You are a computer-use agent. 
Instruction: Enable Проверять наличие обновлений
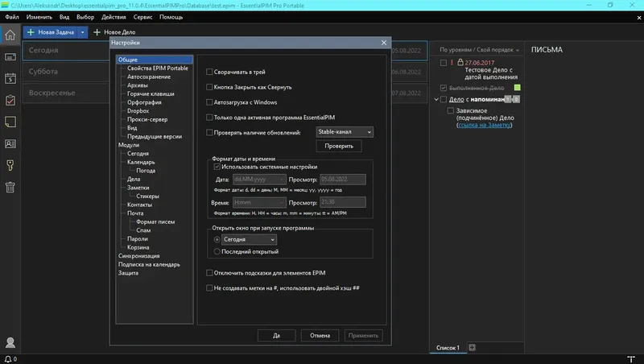tap(209, 132)
